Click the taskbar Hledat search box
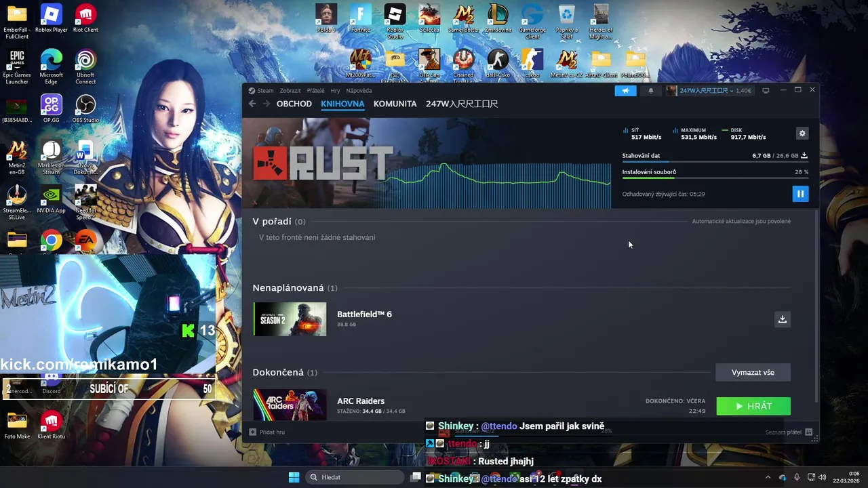The image size is (868, 488). (x=355, y=477)
